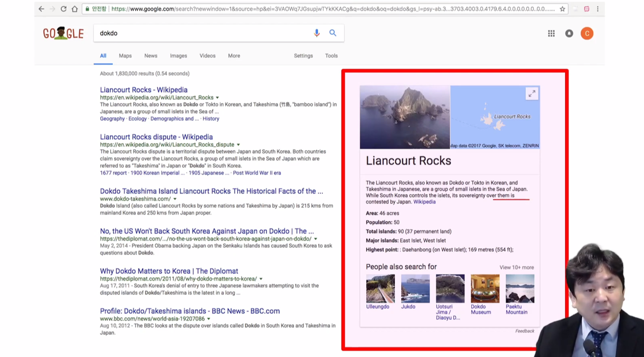Open the Settings menu under search
Viewport: 644px width, 357px height.
coord(303,56)
